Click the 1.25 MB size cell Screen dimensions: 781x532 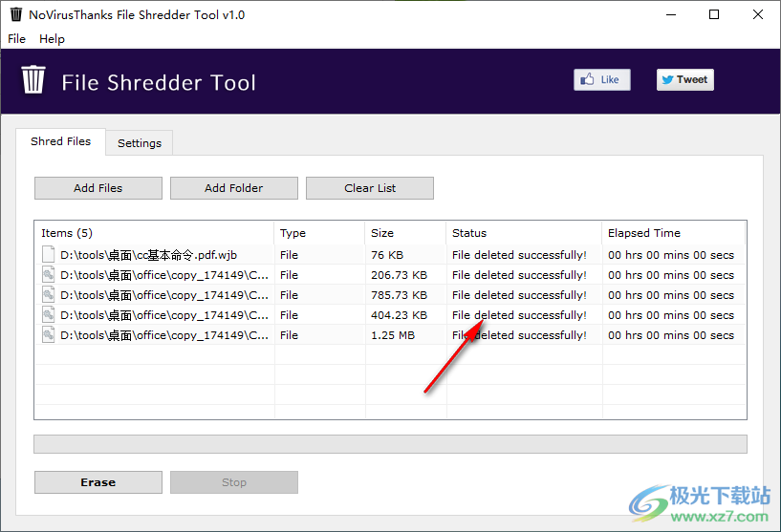(x=393, y=335)
